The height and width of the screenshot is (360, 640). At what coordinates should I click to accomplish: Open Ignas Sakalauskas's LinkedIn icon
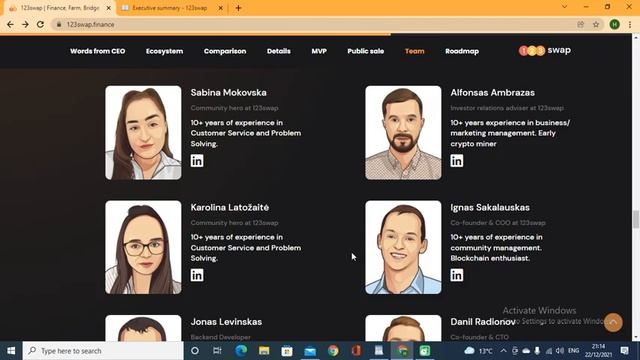457,275
